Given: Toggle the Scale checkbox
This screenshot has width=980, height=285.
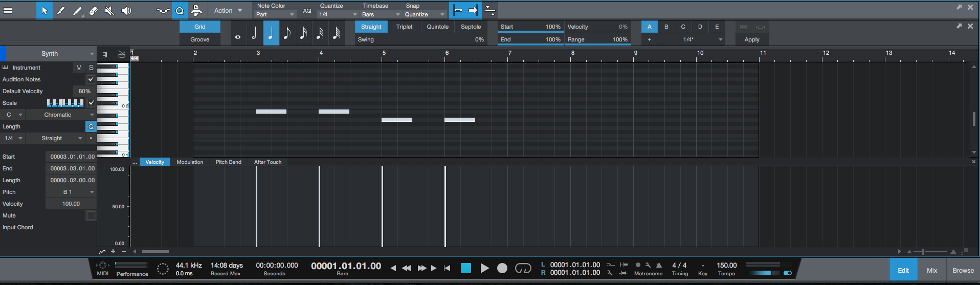Looking at the screenshot, I should coord(91,103).
